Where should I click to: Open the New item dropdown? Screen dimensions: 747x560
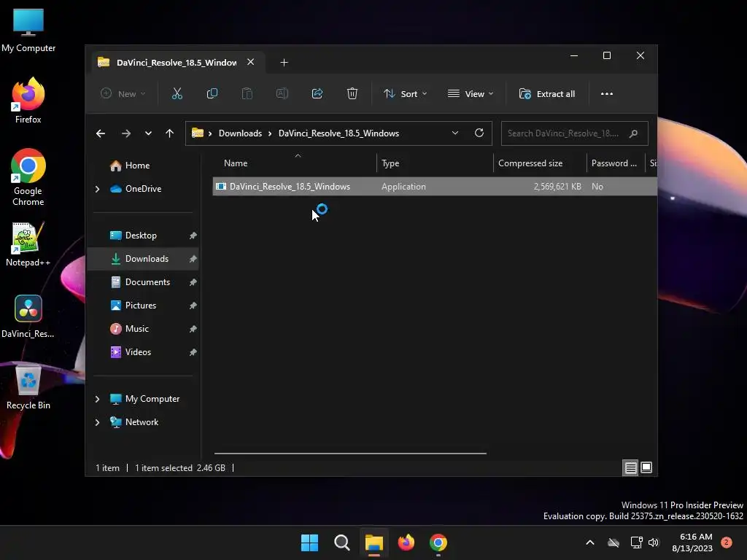point(123,94)
